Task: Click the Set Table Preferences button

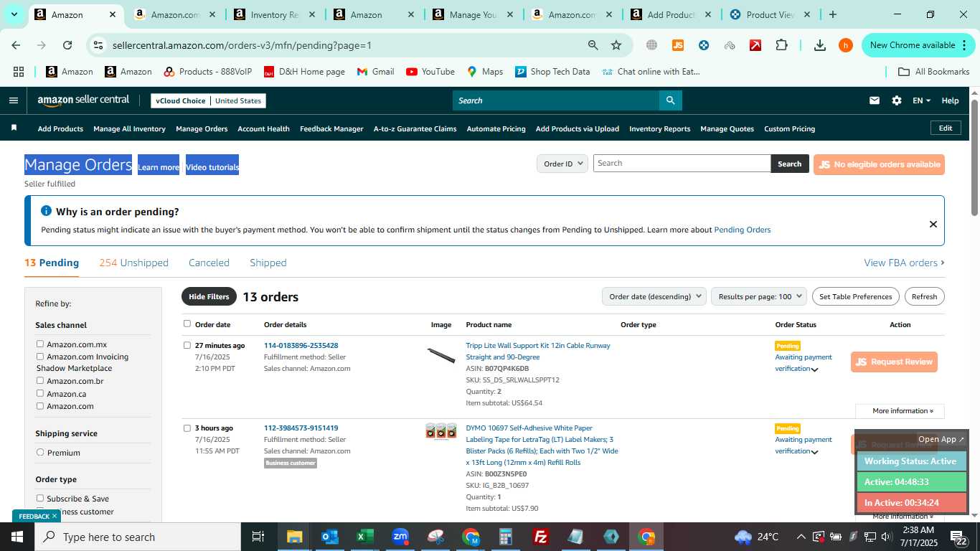Action: (855, 296)
